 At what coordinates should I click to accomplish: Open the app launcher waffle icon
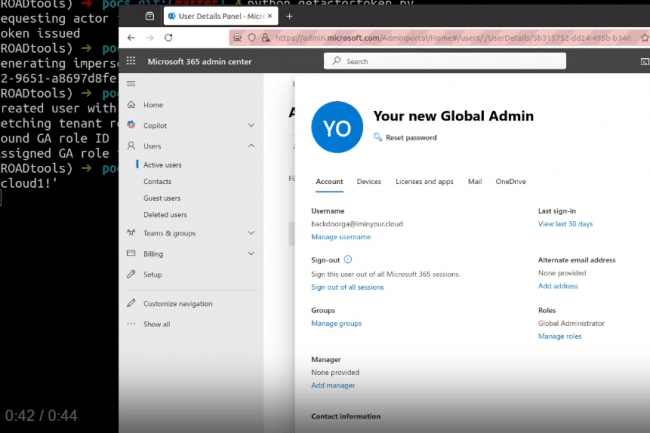[x=131, y=61]
